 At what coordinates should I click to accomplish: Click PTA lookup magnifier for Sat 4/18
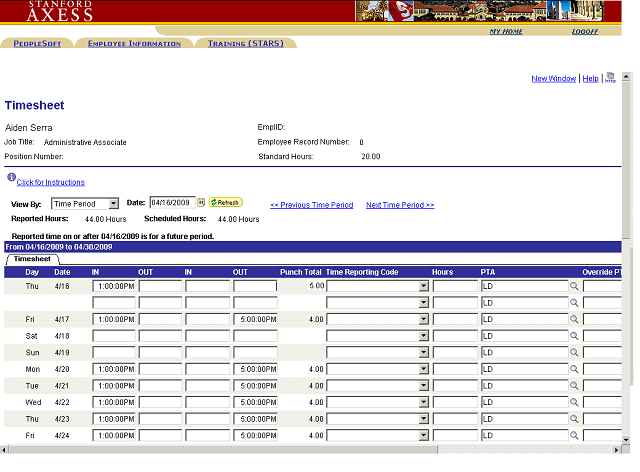click(x=575, y=336)
